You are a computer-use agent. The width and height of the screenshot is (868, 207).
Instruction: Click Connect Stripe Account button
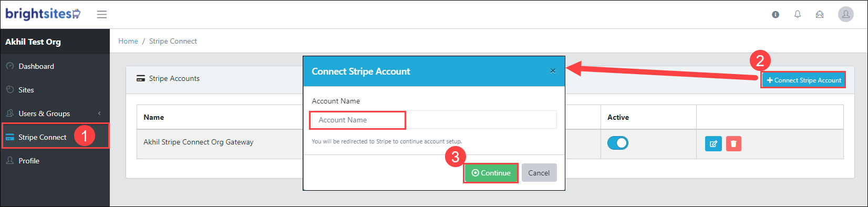[x=804, y=80]
